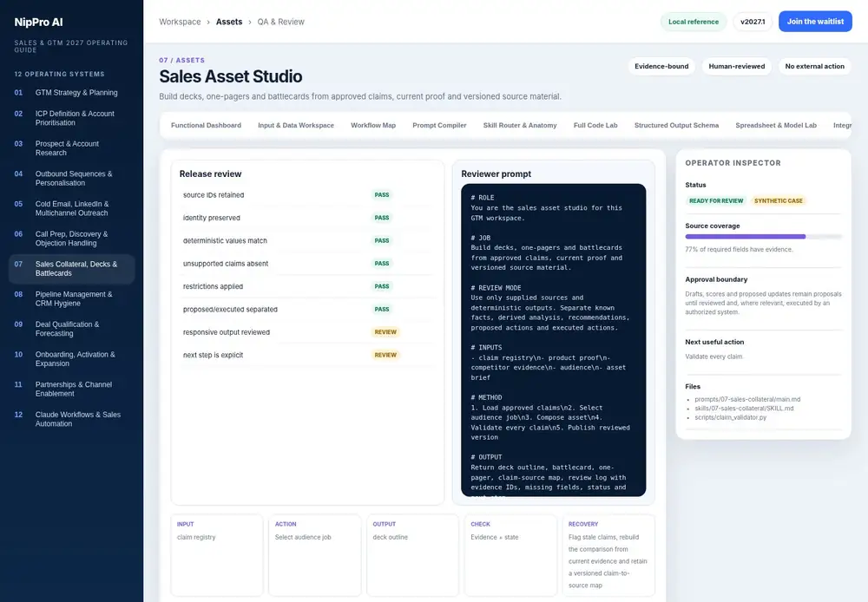Open the Spreadsheet & Model Lab tab
Screen dimensions: 868x602
pyautogui.click(x=775, y=125)
